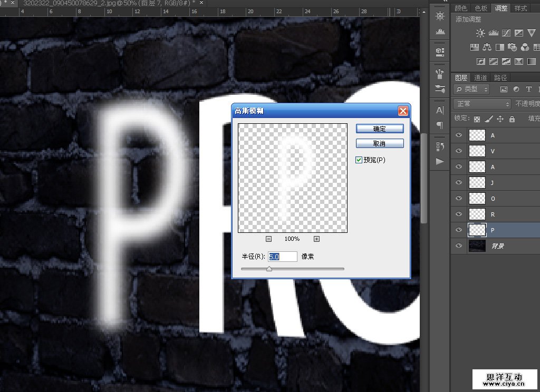Open the 类型 layer filter dropdown
Screen dimensions: 540x392
point(471,90)
